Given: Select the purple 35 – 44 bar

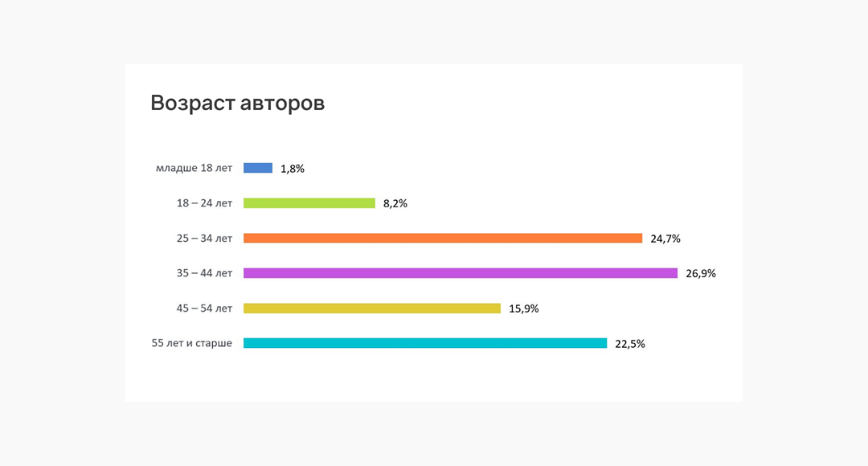Looking at the screenshot, I should [x=461, y=273].
